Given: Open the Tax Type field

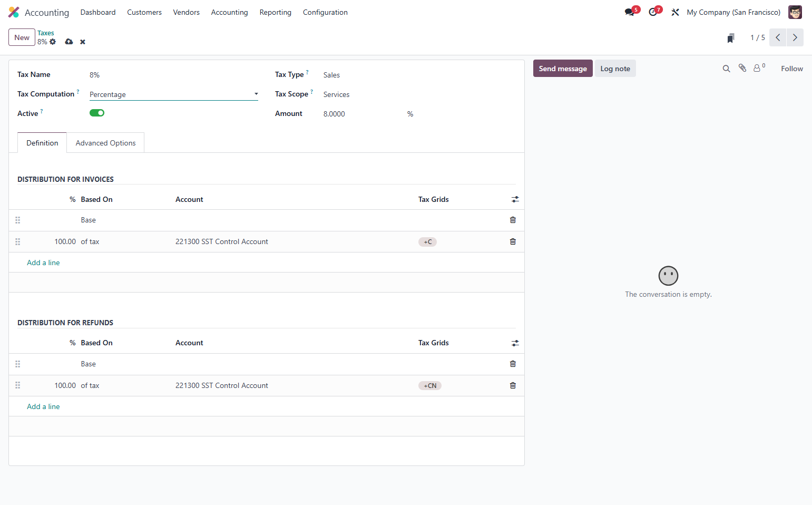Looking at the screenshot, I should click(331, 75).
